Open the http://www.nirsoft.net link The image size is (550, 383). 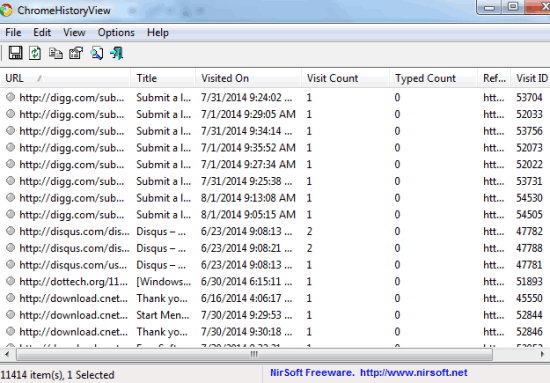[x=414, y=372]
